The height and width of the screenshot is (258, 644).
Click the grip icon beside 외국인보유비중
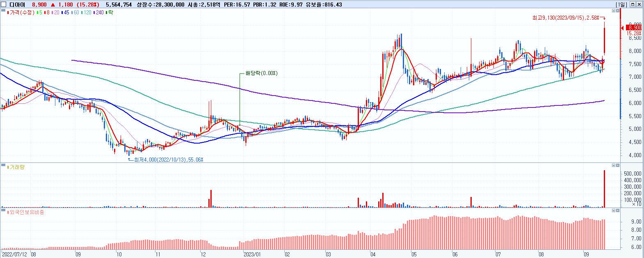[x=3, y=210]
